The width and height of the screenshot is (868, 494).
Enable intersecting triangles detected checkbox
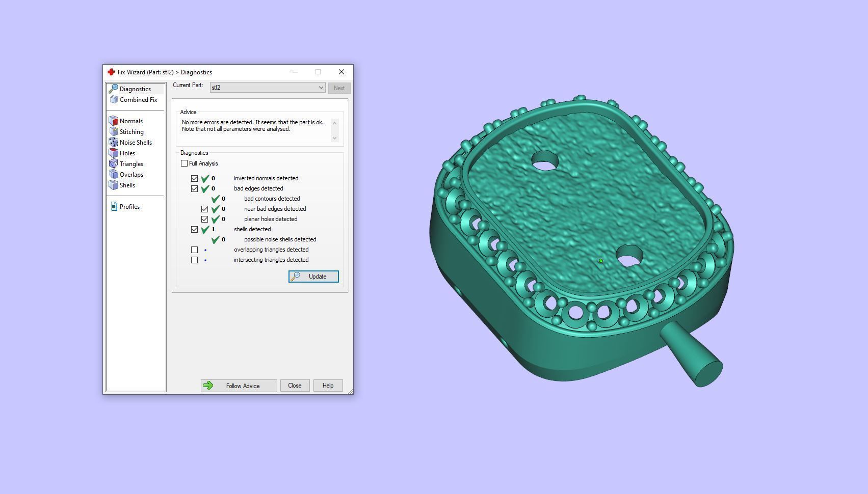[x=194, y=260]
